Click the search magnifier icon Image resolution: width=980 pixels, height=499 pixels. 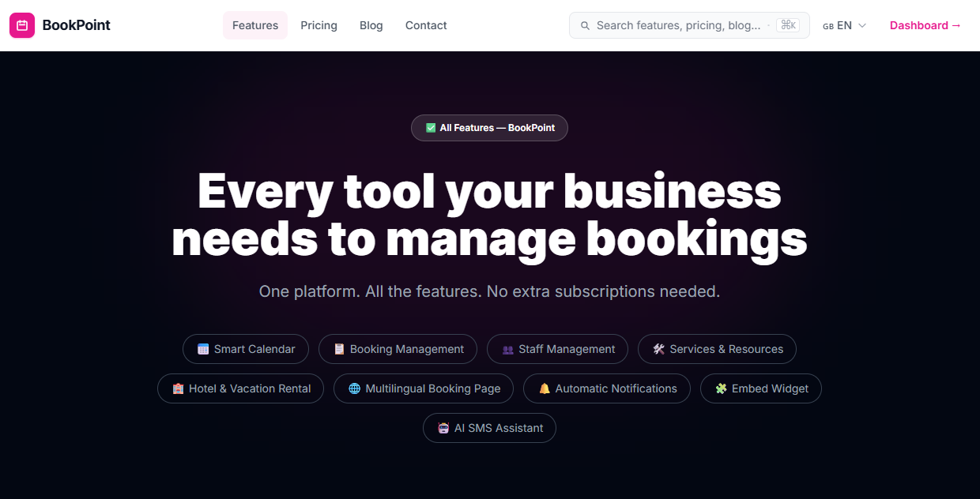pos(586,25)
